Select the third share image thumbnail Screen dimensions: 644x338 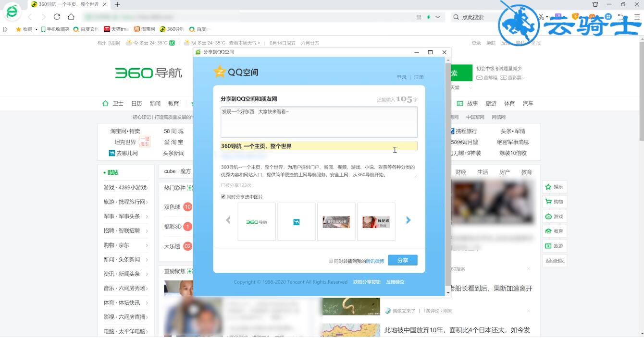pyautogui.click(x=336, y=221)
